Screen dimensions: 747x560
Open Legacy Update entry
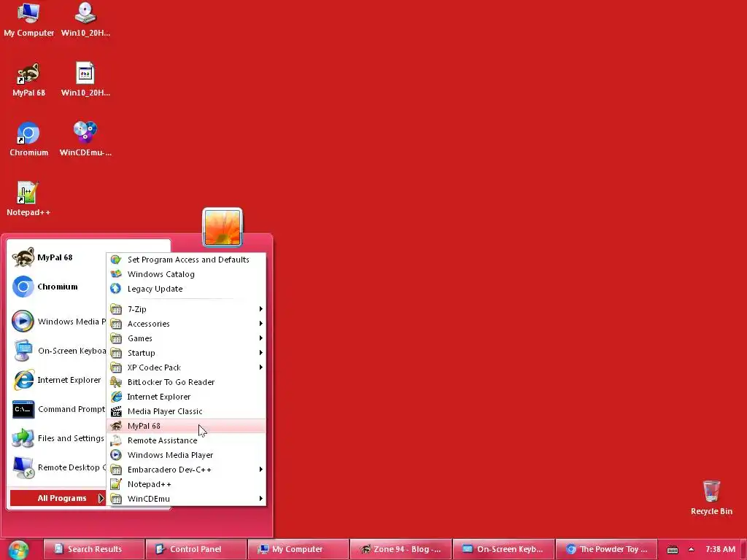click(x=187, y=289)
